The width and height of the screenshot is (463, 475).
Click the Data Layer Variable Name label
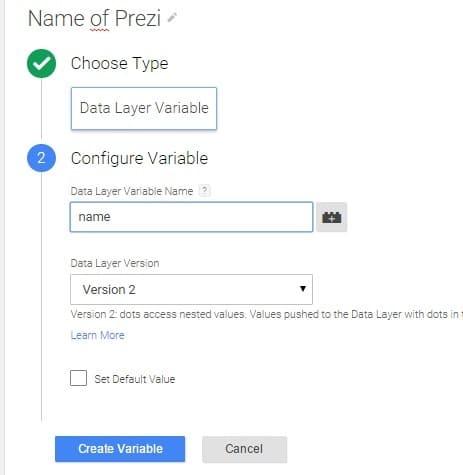click(132, 191)
